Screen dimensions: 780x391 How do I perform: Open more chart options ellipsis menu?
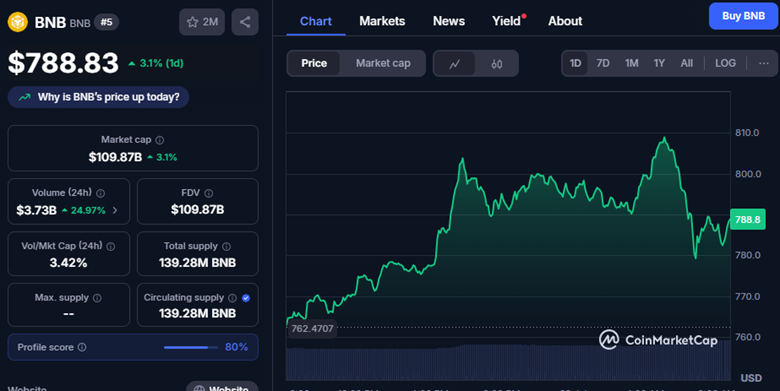pos(764,63)
